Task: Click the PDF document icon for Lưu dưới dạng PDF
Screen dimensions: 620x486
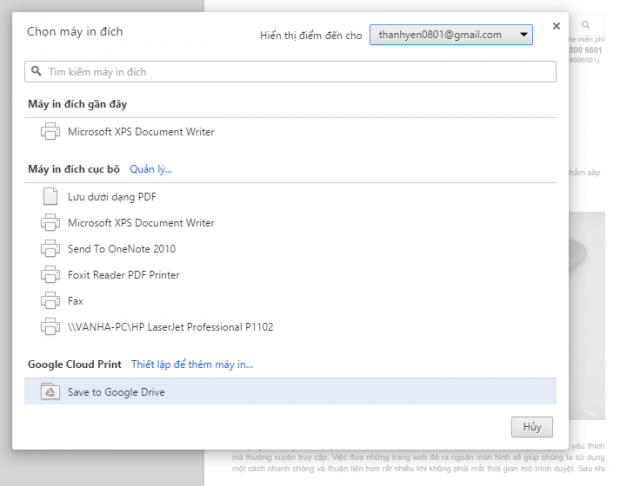Action: [51, 197]
